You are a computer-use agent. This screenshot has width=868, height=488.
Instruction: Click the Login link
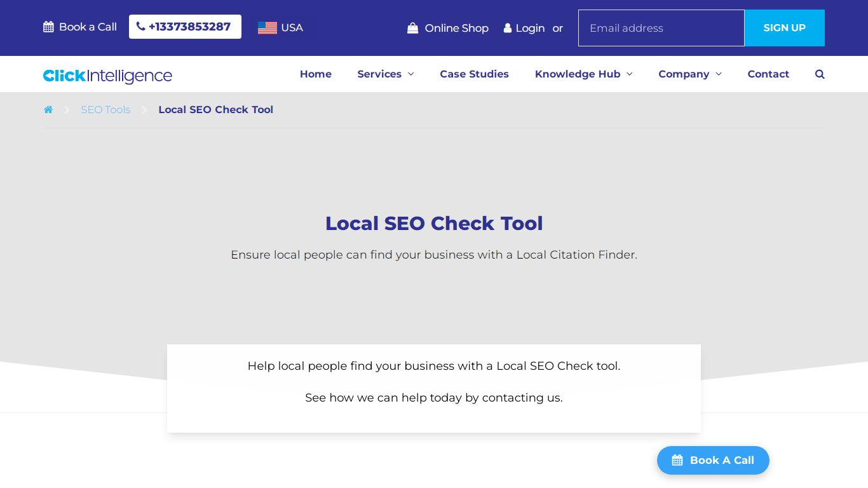tap(524, 28)
